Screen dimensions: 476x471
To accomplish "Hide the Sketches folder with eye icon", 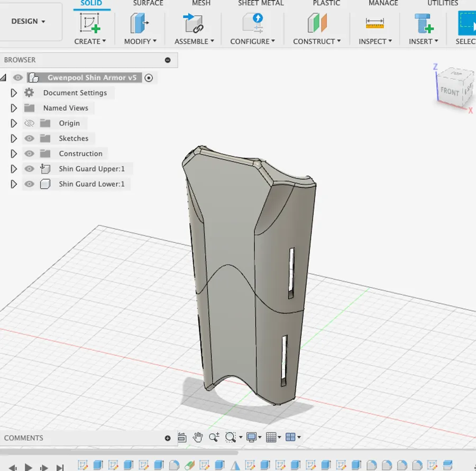I will 29,139.
